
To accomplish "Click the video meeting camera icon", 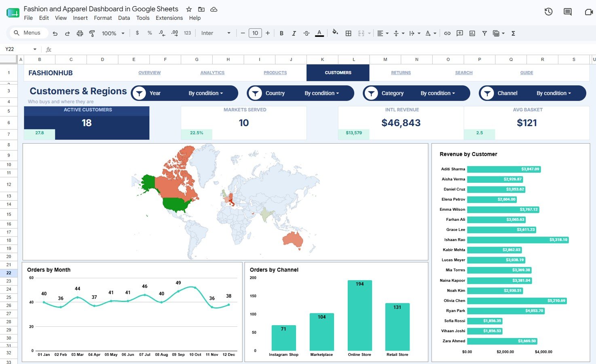I will pos(589,12).
